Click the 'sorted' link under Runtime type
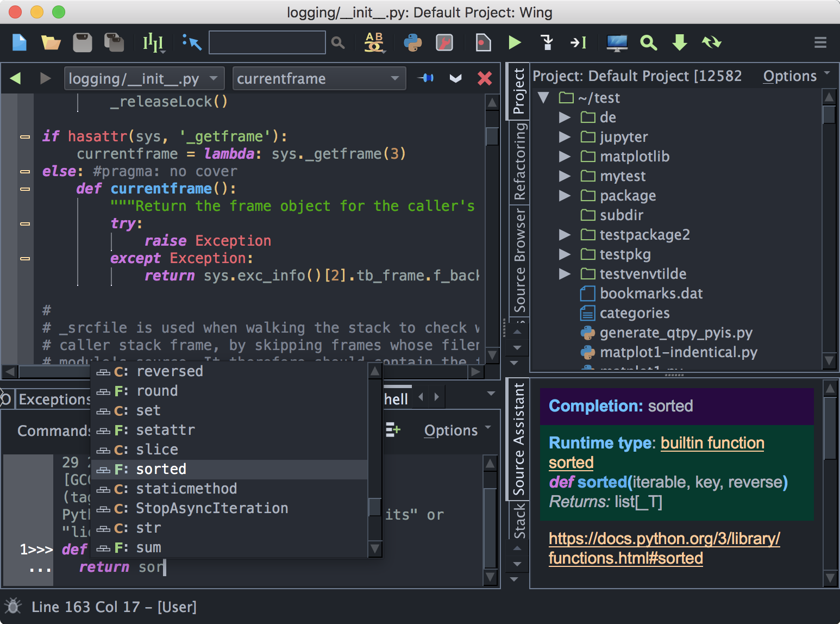 coord(571,463)
